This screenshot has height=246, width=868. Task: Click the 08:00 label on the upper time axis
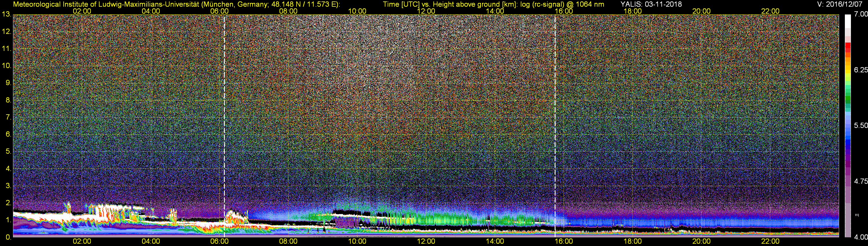point(288,11)
